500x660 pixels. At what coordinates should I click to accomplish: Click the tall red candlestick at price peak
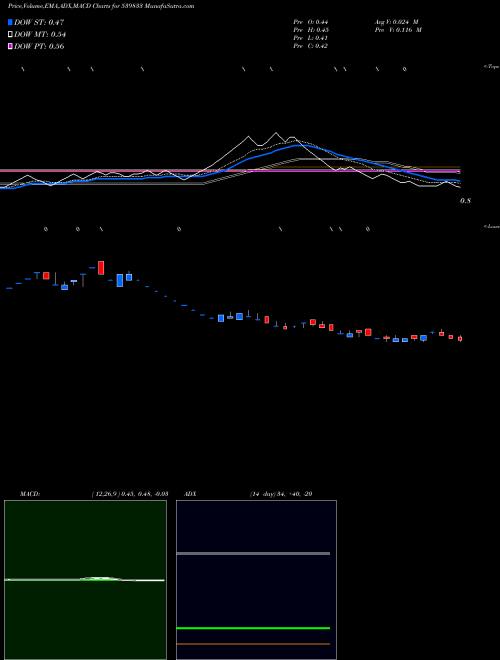(x=101, y=268)
